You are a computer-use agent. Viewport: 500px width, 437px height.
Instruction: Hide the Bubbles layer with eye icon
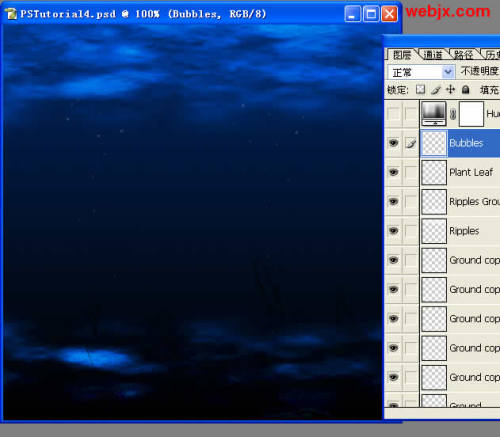[x=394, y=143]
